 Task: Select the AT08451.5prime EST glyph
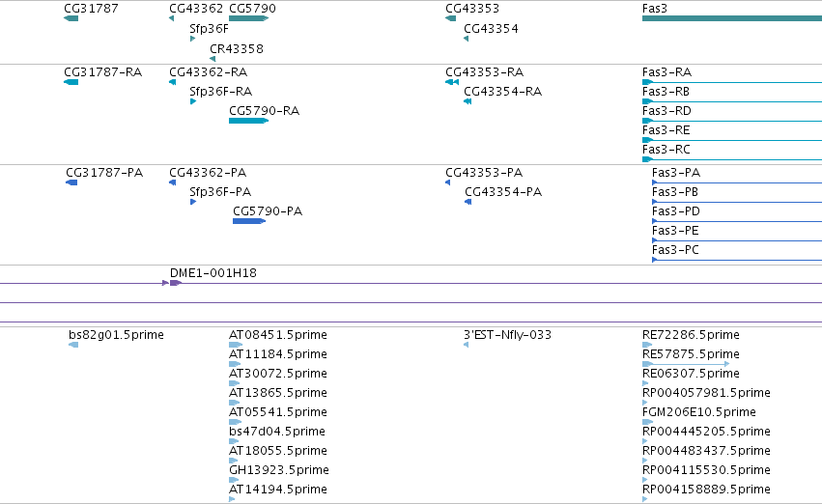point(236,345)
